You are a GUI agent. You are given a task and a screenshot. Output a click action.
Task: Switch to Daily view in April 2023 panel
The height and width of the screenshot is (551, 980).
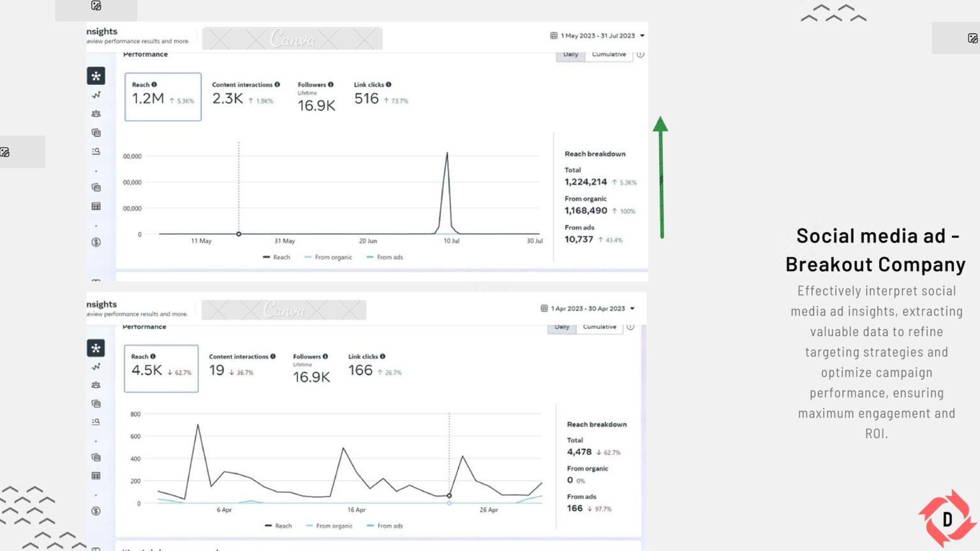pyautogui.click(x=561, y=327)
